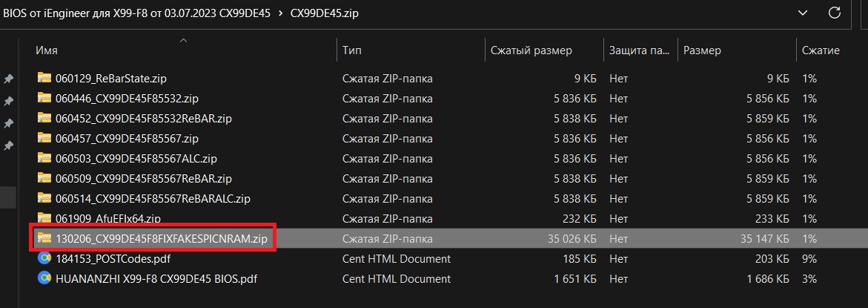868x308 pixels.
Task: Collapse the sort arrow above Имя column
Action: (x=184, y=39)
